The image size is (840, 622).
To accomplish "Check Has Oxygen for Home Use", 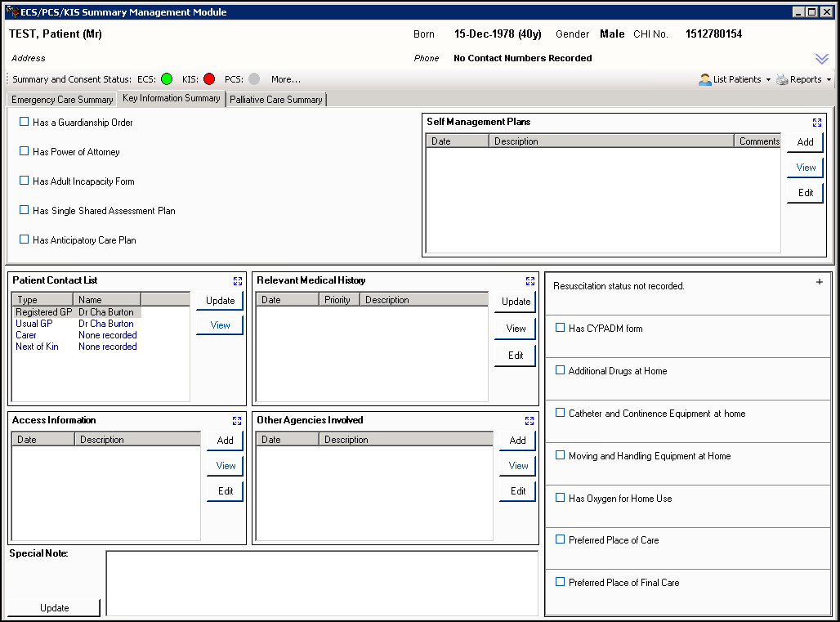I will (x=561, y=498).
